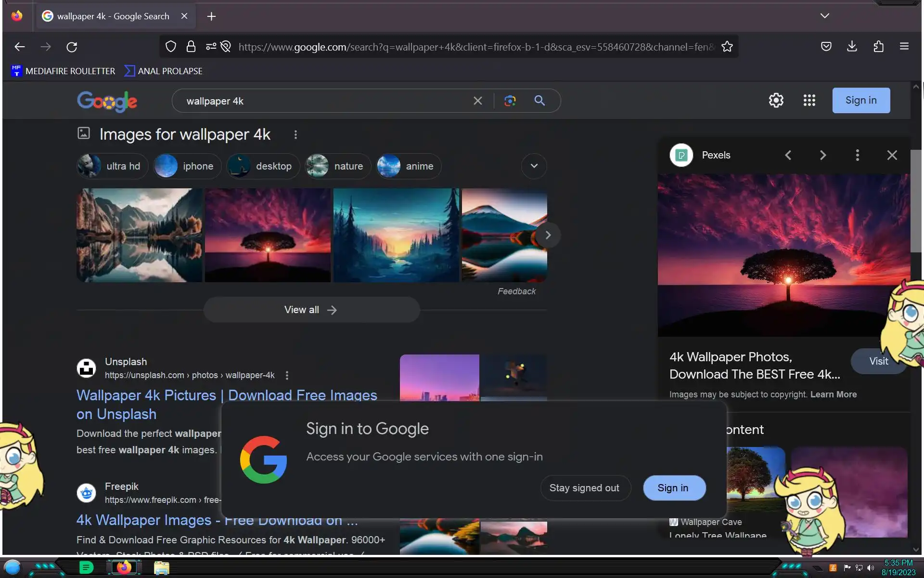Open Google apps grid menu

[809, 100]
